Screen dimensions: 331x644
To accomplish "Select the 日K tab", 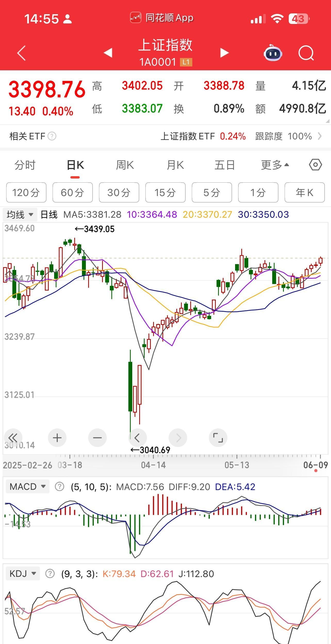I will coord(75,165).
